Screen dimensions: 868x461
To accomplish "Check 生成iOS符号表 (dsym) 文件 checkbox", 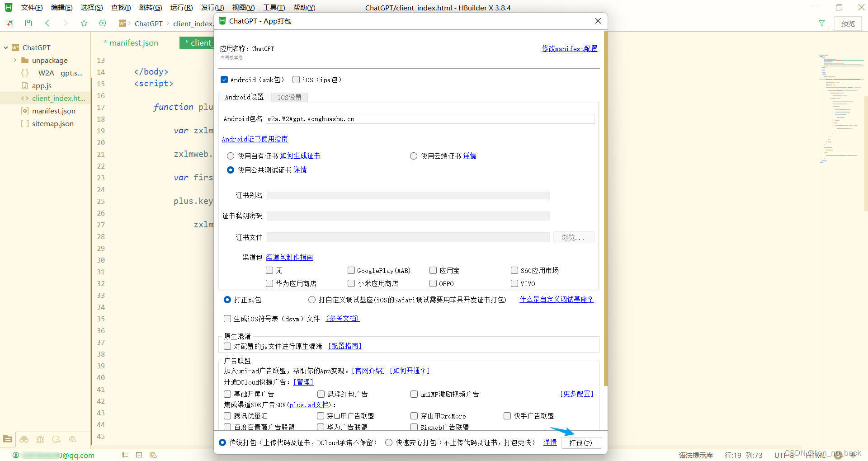I will pos(227,319).
